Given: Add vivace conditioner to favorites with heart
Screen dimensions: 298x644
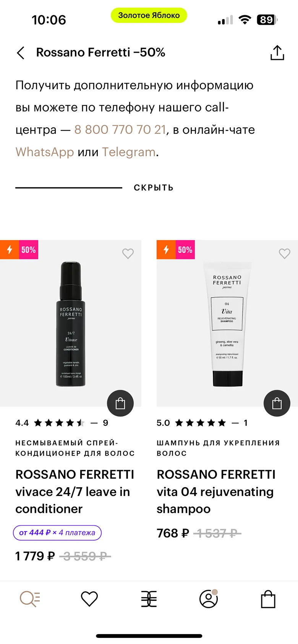Looking at the screenshot, I should (x=128, y=253).
